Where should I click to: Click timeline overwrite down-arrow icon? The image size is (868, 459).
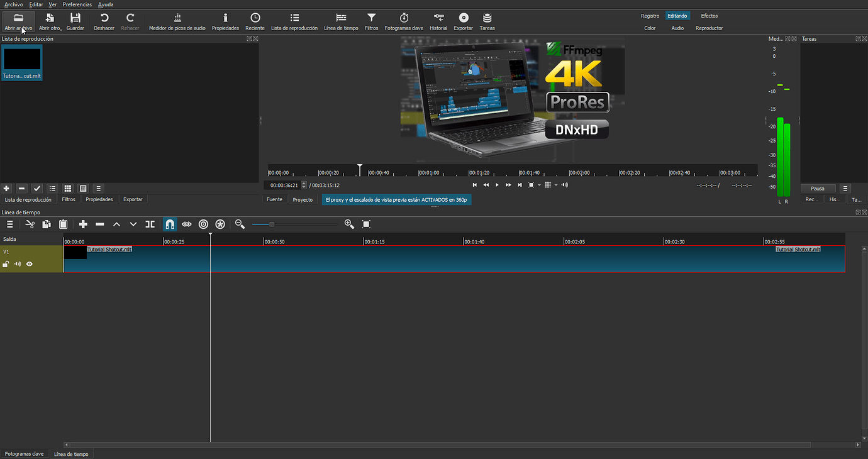click(x=133, y=224)
